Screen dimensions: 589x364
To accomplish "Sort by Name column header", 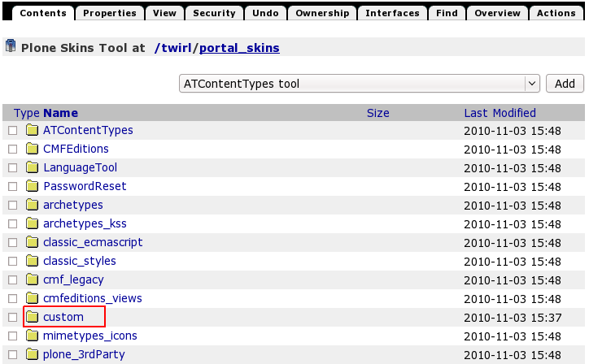I will (61, 113).
